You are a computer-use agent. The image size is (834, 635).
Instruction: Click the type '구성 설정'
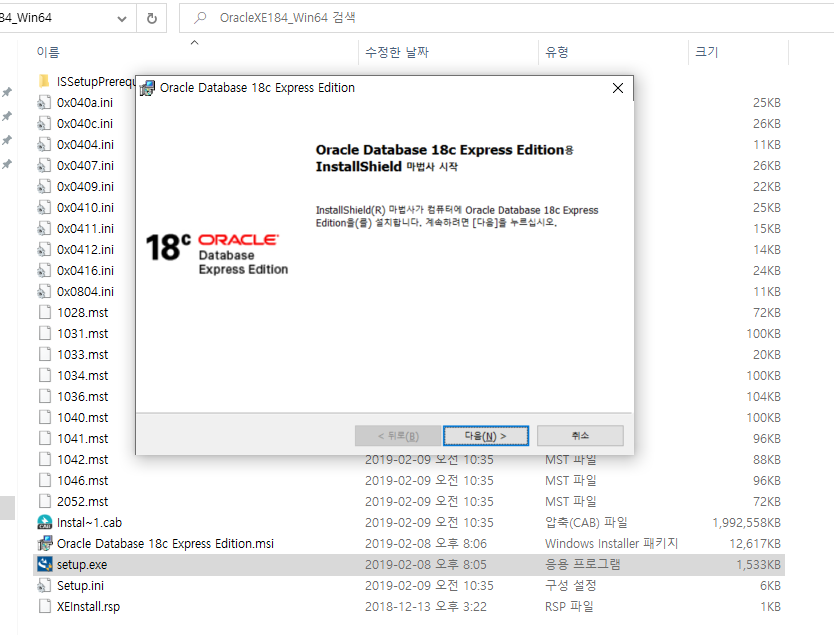pos(570,586)
